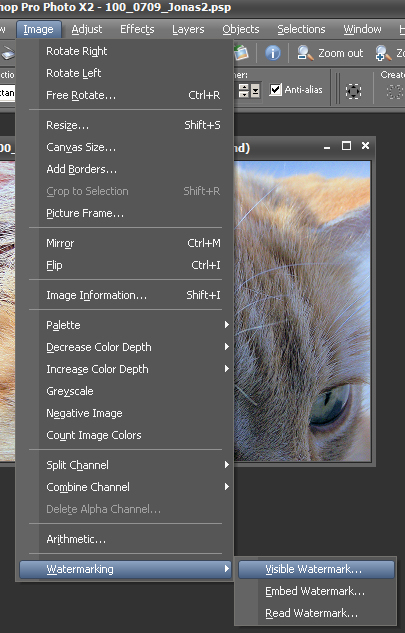405x633 pixels.
Task: Maximize the cat image document window
Action: pos(346,146)
